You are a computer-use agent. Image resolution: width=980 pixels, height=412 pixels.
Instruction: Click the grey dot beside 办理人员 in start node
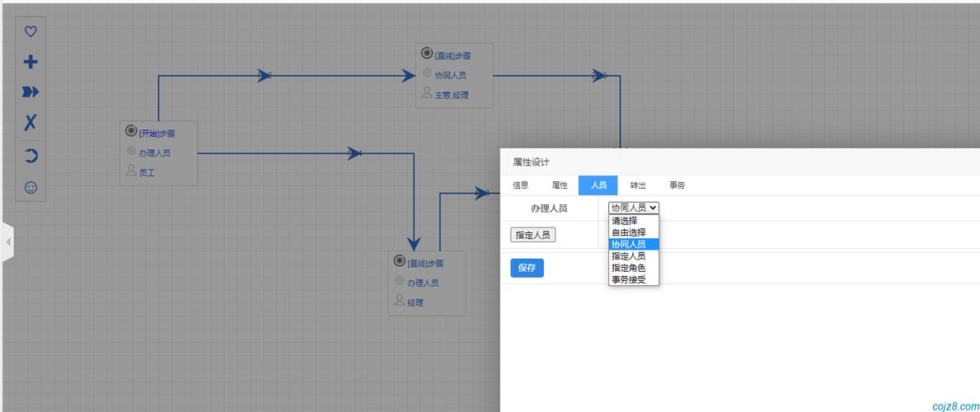click(130, 151)
